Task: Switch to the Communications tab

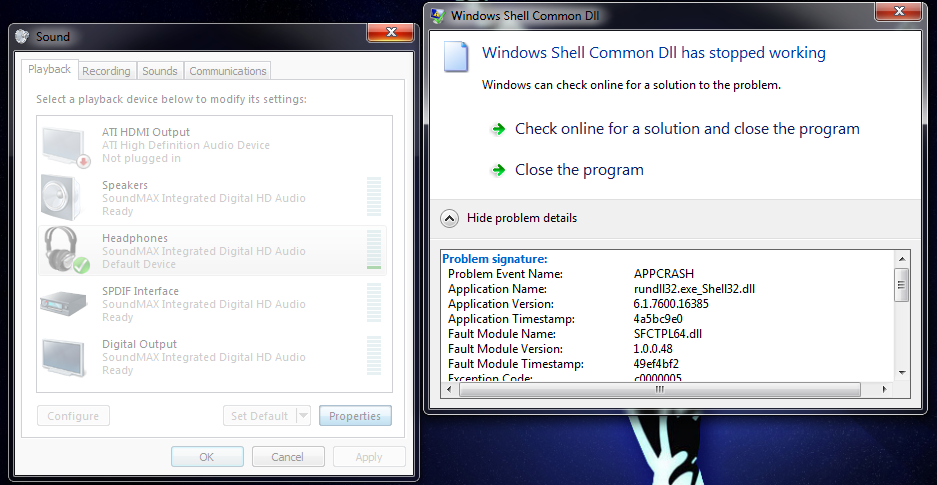Action: pos(228,71)
